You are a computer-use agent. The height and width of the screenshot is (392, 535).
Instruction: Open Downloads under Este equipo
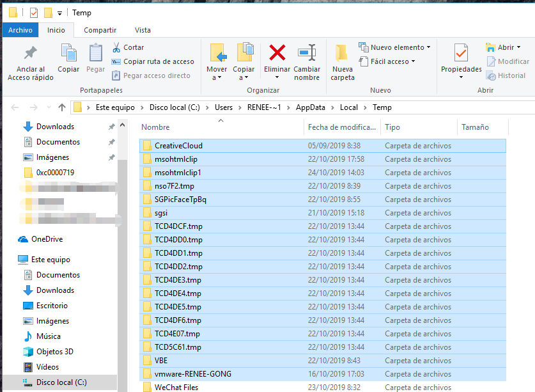tap(55, 290)
